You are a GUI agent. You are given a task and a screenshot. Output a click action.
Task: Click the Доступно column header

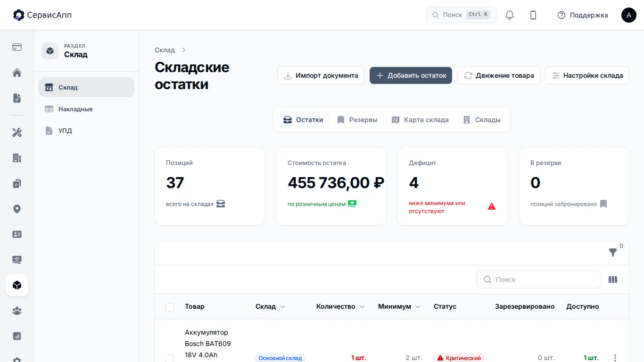[x=583, y=306]
